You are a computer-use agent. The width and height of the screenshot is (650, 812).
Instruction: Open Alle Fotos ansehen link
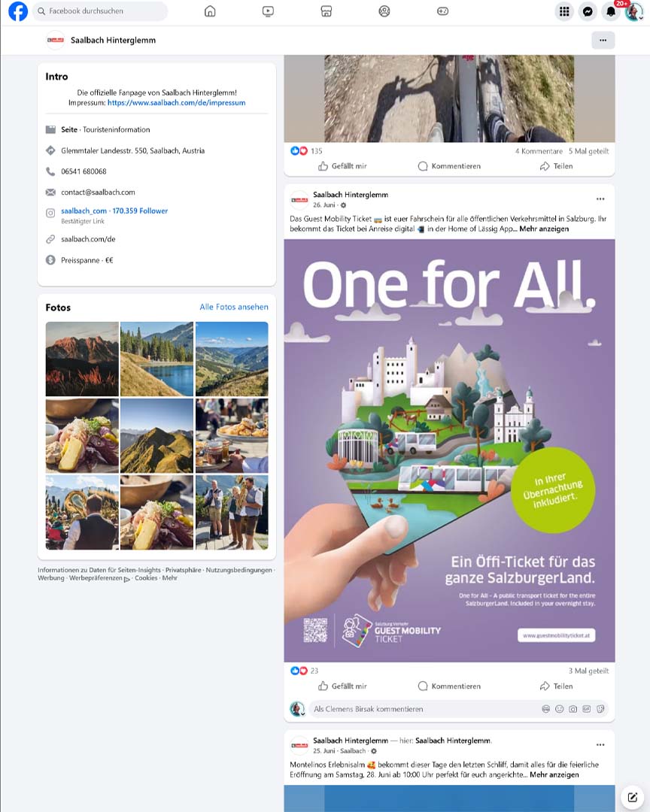pos(234,307)
